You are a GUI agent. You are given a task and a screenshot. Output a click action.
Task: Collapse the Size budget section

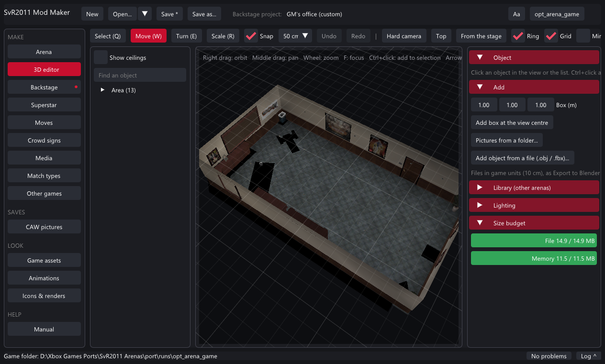pos(535,223)
